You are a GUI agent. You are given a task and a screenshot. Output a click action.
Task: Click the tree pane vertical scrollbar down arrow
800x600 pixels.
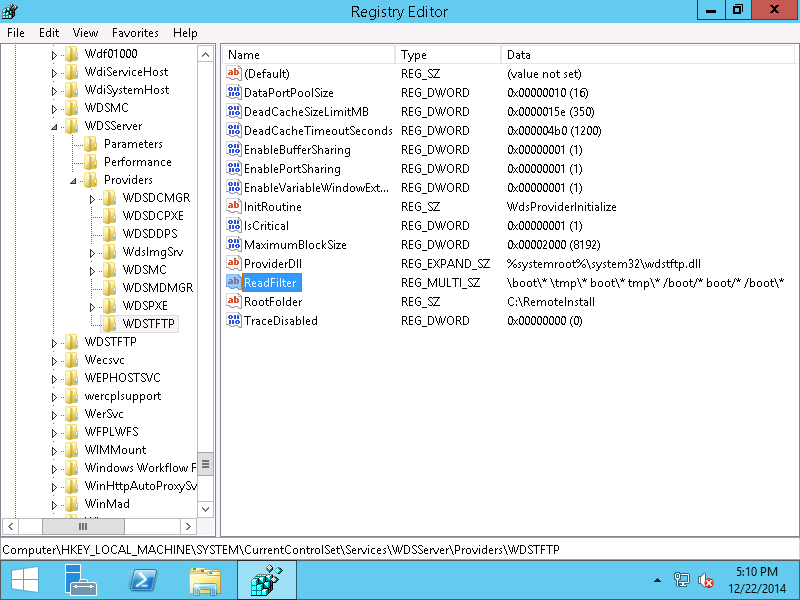(206, 509)
